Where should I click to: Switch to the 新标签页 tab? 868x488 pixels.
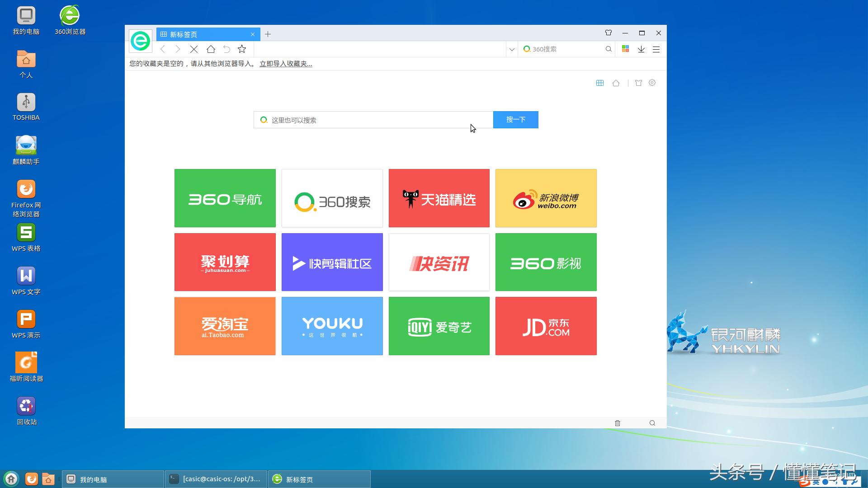(203, 34)
